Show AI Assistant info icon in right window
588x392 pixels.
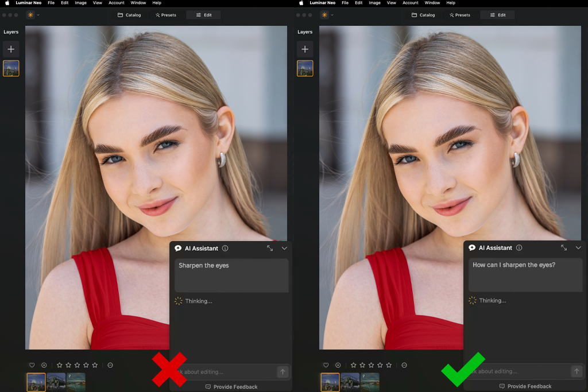[x=519, y=248]
